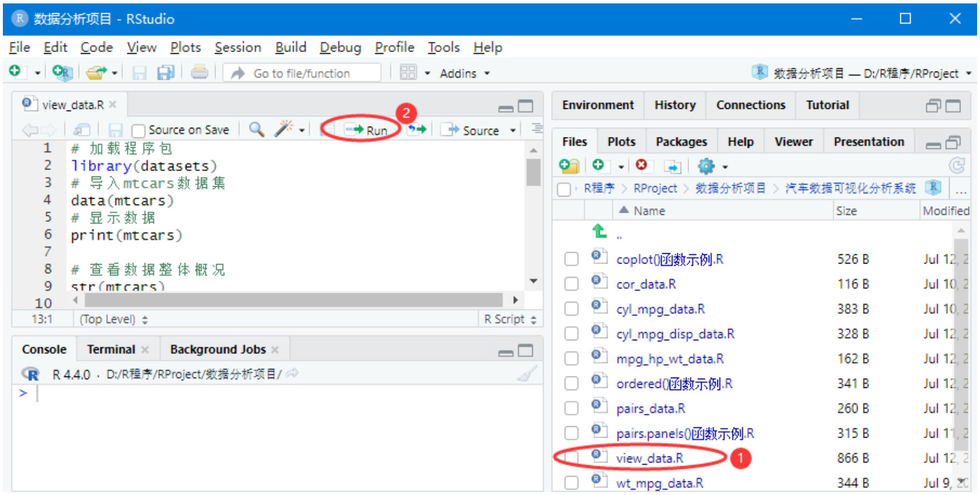This screenshot has height=495, width=980.
Task: Click the Run button in the editor toolbar
Action: pos(366,130)
